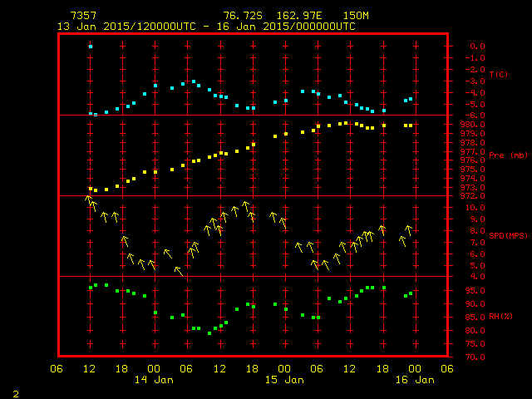Click the 8.0 wind speed tick value
The width and height of the screenshot is (532, 399).
click(x=477, y=231)
